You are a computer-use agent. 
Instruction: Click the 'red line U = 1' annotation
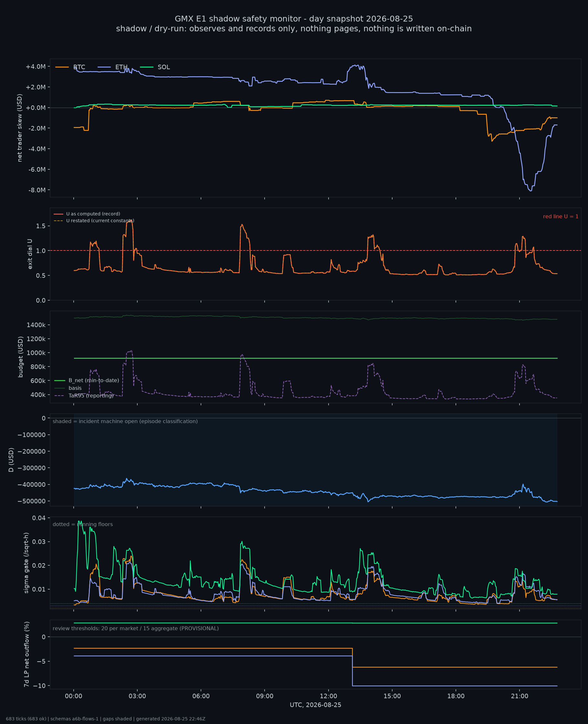[561, 217]
